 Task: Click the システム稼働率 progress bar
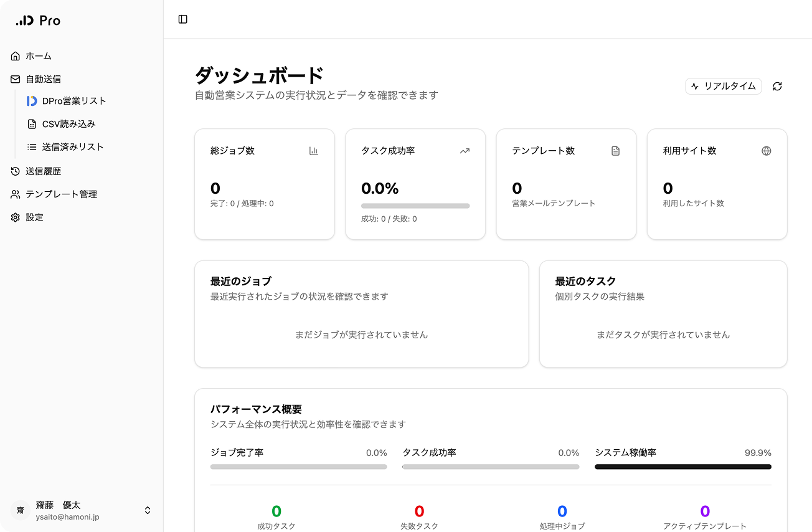tap(683, 466)
